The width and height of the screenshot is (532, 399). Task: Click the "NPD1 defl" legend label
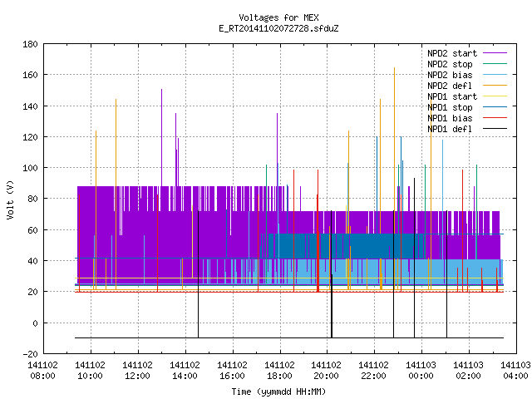coord(450,129)
